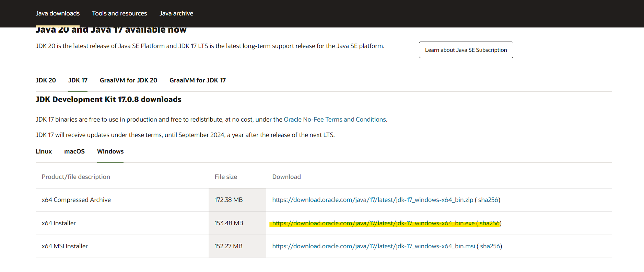Viewport: 644px width, 272px height.
Task: Click the x64 Installer description
Action: pyautogui.click(x=59, y=223)
